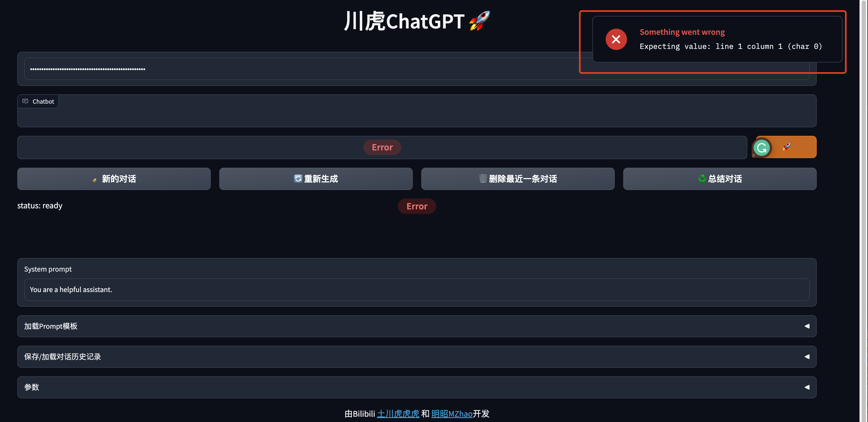Click the page vertical scrollbar
Screen dimensions: 868x422
pos(864,211)
